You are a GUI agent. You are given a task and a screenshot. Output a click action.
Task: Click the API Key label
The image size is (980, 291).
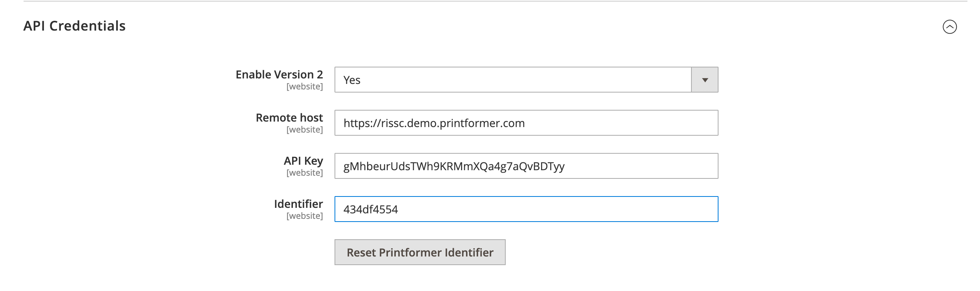(x=304, y=161)
